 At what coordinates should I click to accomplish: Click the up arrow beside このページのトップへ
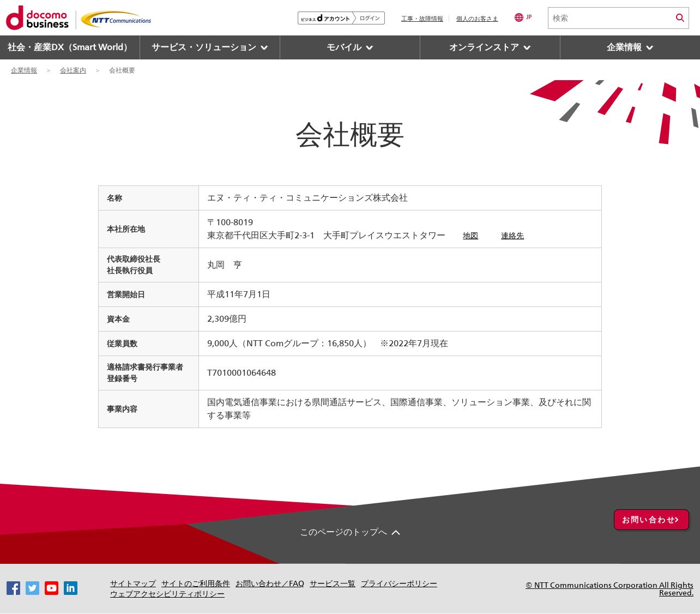396,532
